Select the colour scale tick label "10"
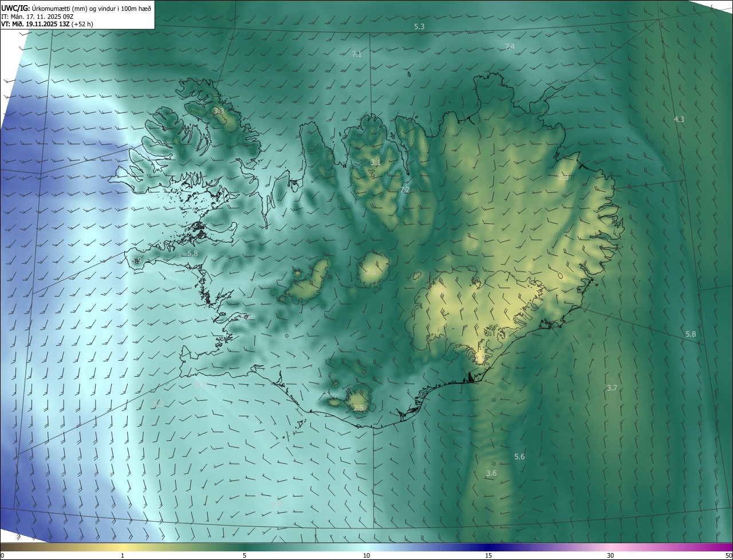This screenshot has width=733, height=560. coord(366,556)
